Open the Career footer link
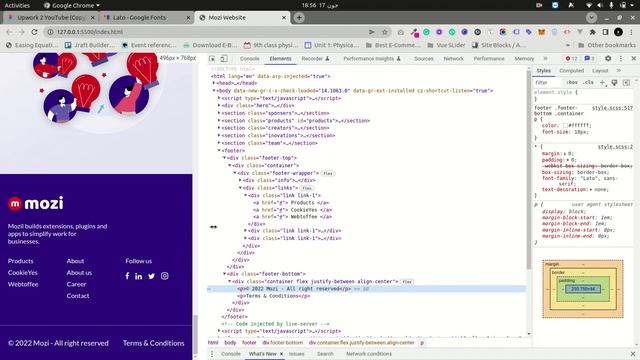 point(76,284)
